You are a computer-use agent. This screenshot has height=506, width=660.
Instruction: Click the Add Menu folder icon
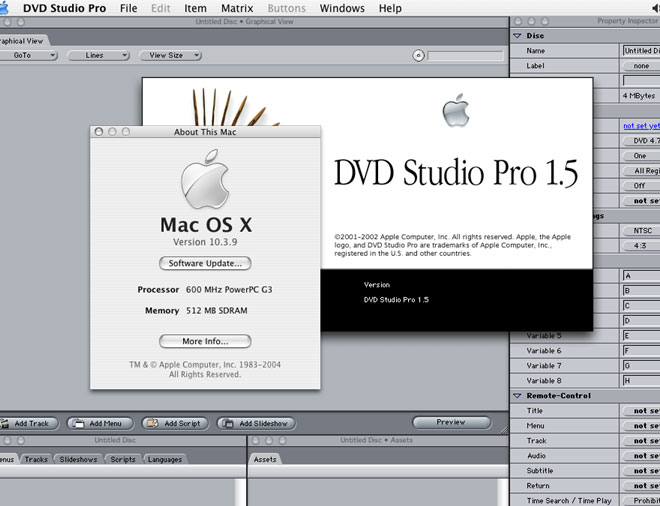click(x=78, y=423)
